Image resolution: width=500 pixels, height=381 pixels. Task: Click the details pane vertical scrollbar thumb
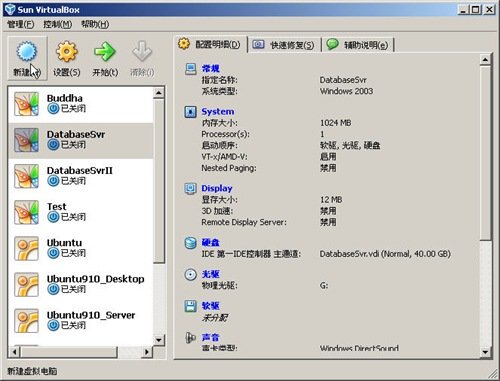485,153
